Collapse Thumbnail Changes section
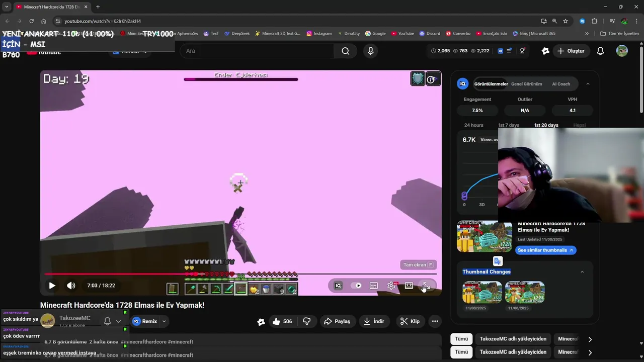The width and height of the screenshot is (644, 362). click(582, 272)
